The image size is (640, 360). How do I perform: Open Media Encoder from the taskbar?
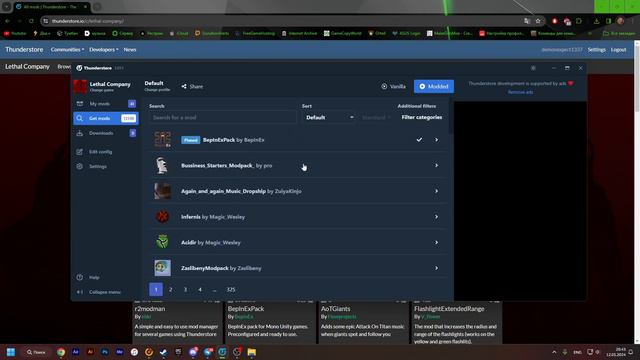(120, 352)
